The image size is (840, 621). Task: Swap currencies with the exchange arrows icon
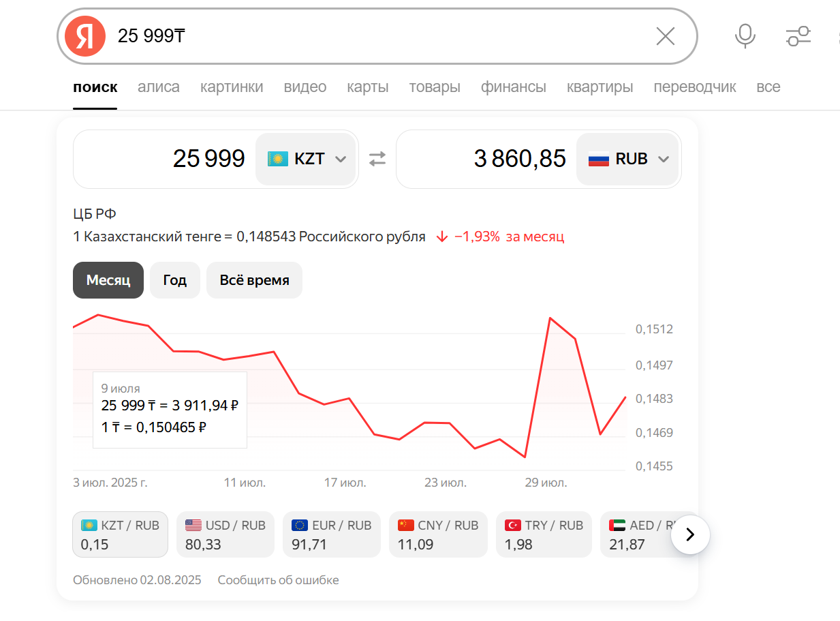click(x=377, y=159)
